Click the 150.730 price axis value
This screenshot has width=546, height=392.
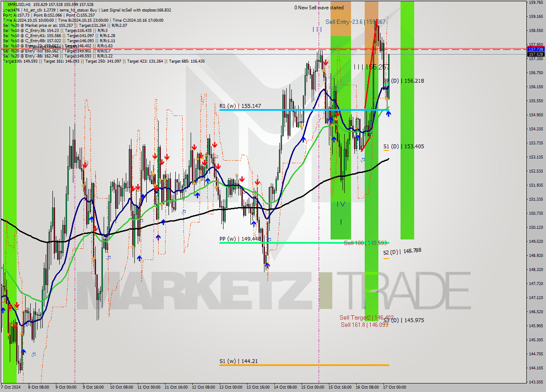pyautogui.click(x=536, y=213)
